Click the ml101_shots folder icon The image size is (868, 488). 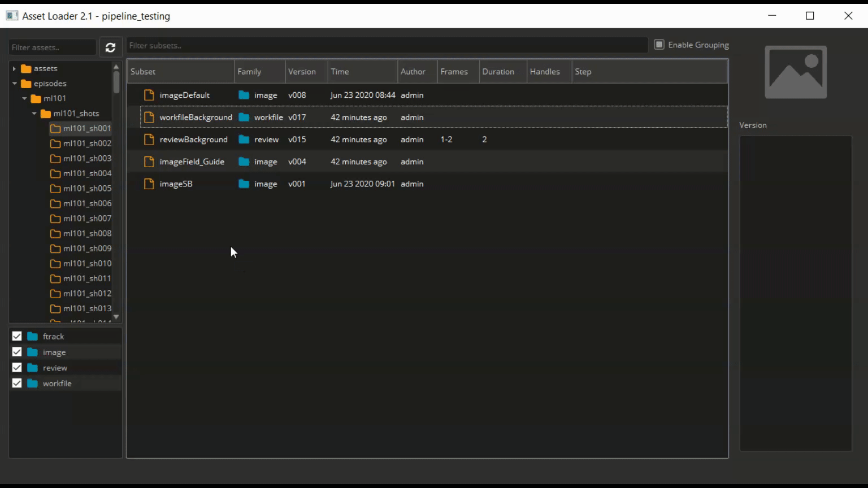click(46, 114)
